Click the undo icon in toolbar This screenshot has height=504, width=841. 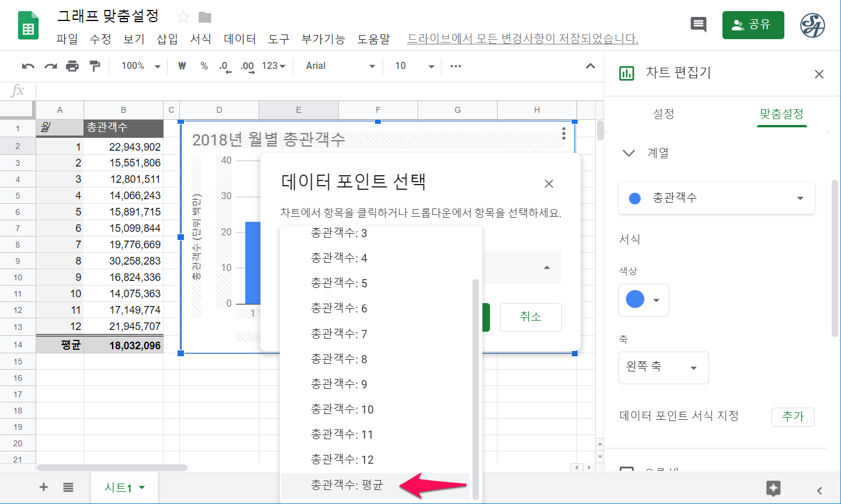click(x=28, y=66)
